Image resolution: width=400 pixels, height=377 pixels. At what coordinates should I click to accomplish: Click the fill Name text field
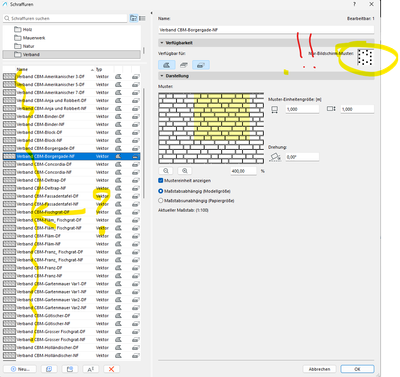point(266,30)
